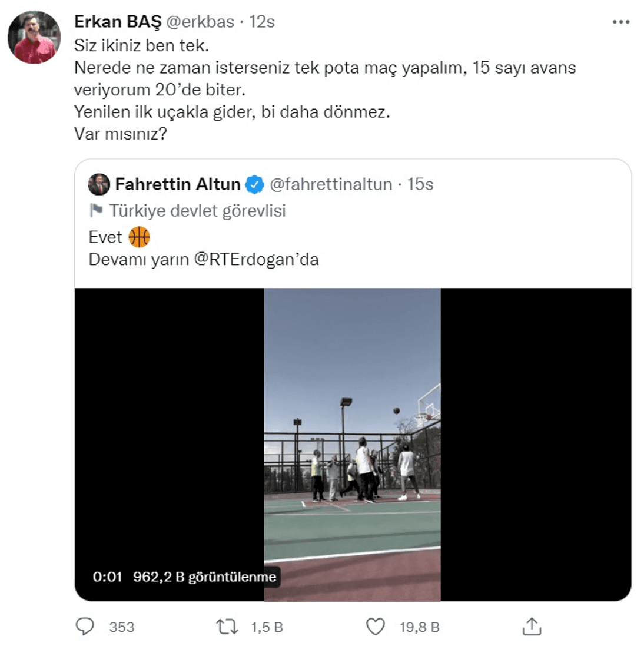
Task: Open the @erkbas handle link
Action: coord(200,22)
